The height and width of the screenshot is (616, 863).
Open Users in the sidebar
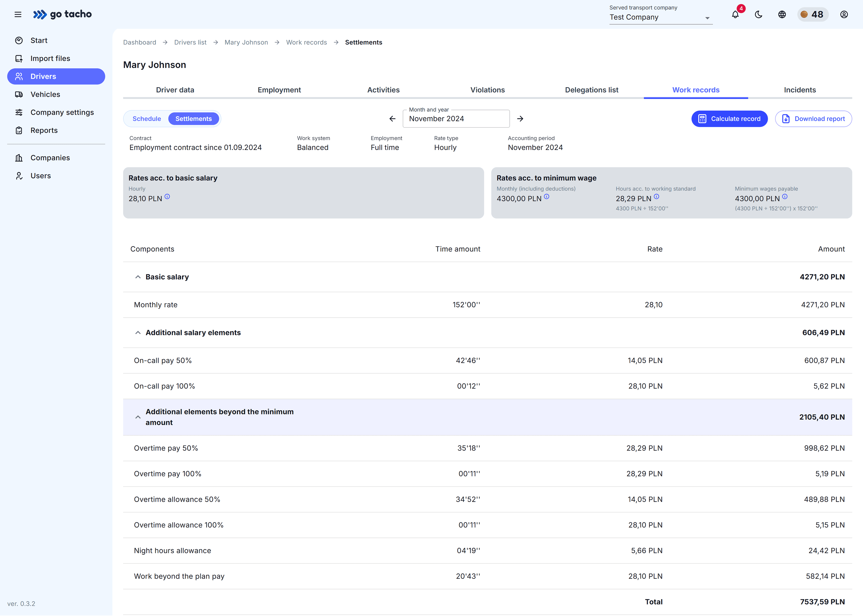click(x=56, y=176)
